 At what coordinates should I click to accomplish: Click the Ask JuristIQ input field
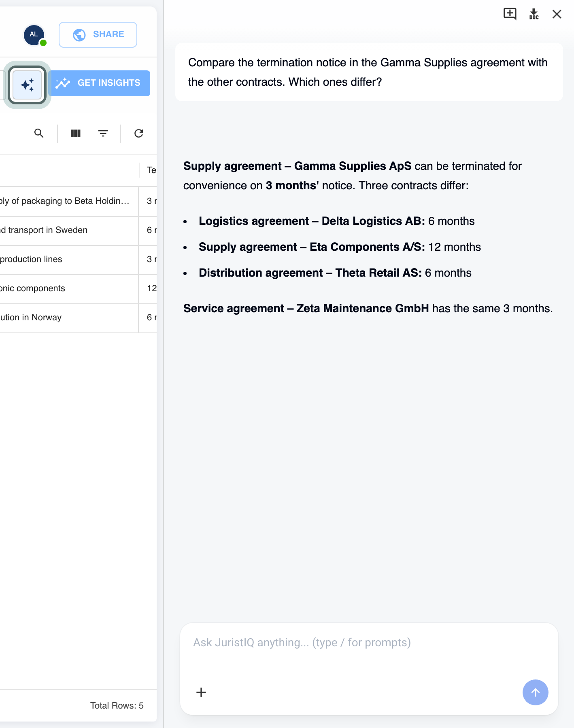[x=369, y=643]
